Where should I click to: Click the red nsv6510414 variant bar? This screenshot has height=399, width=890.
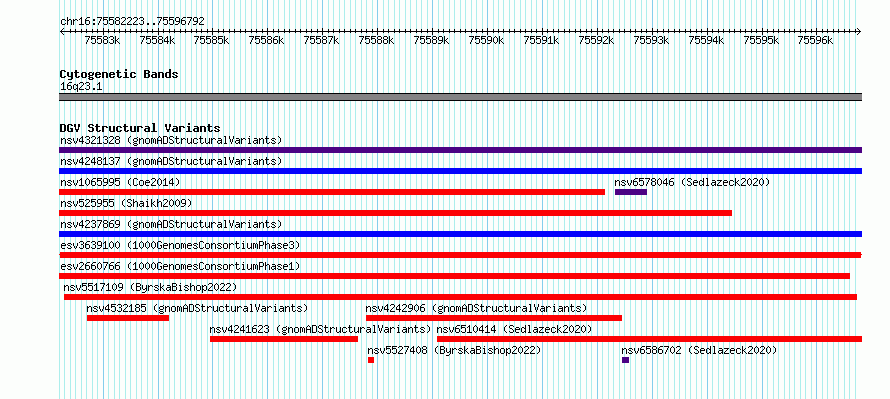649,339
